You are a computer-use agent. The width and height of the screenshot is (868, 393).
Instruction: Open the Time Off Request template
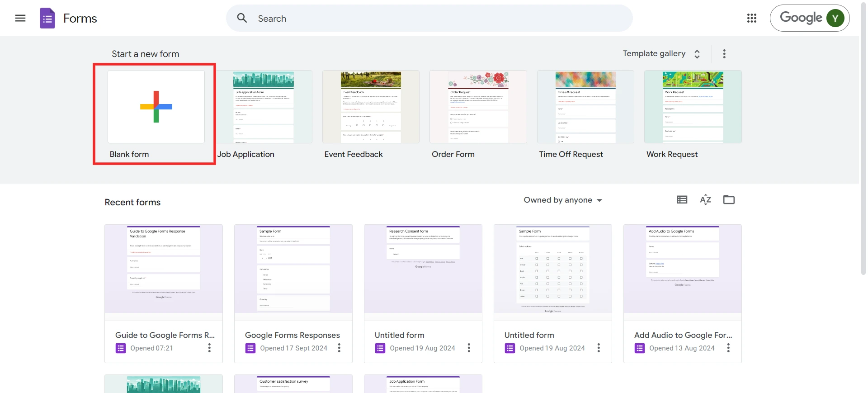[585, 107]
